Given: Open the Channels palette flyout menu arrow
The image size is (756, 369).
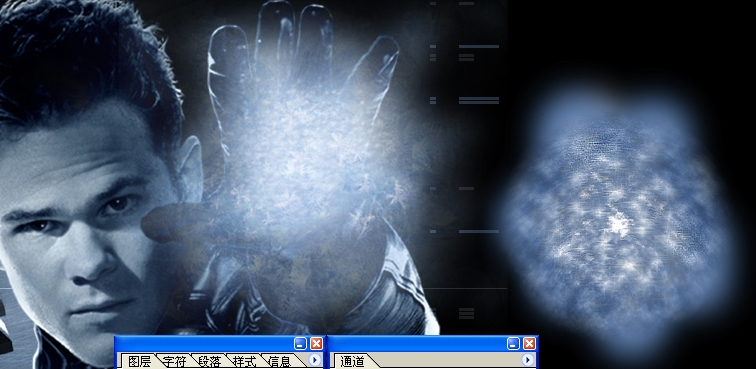Looking at the screenshot, I should pyautogui.click(x=528, y=360).
